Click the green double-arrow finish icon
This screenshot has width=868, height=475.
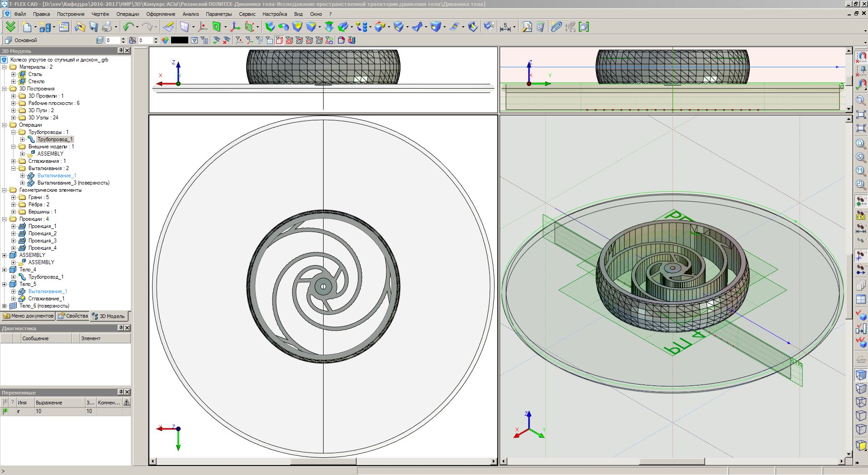point(10,27)
